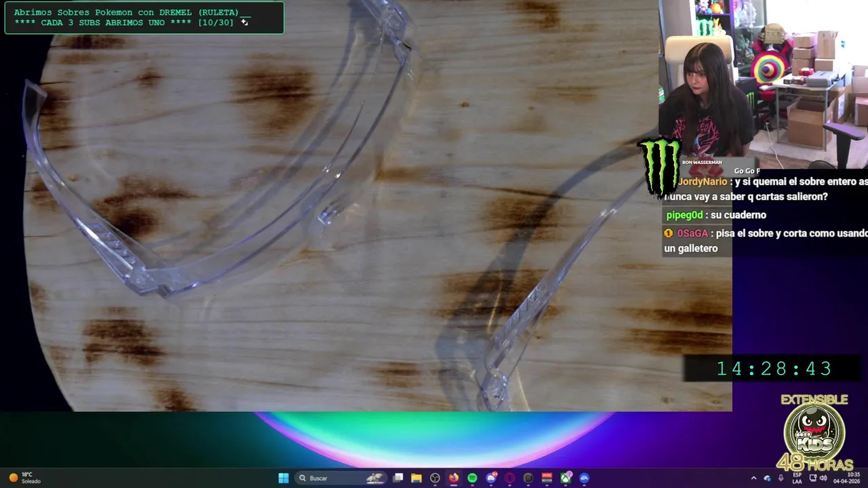This screenshot has height=488, width=868.
Task: Click username pipeg0d in chat
Action: (x=684, y=215)
